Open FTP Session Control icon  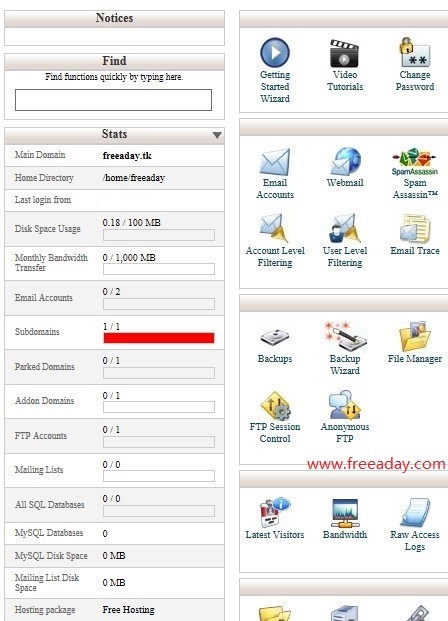click(275, 405)
